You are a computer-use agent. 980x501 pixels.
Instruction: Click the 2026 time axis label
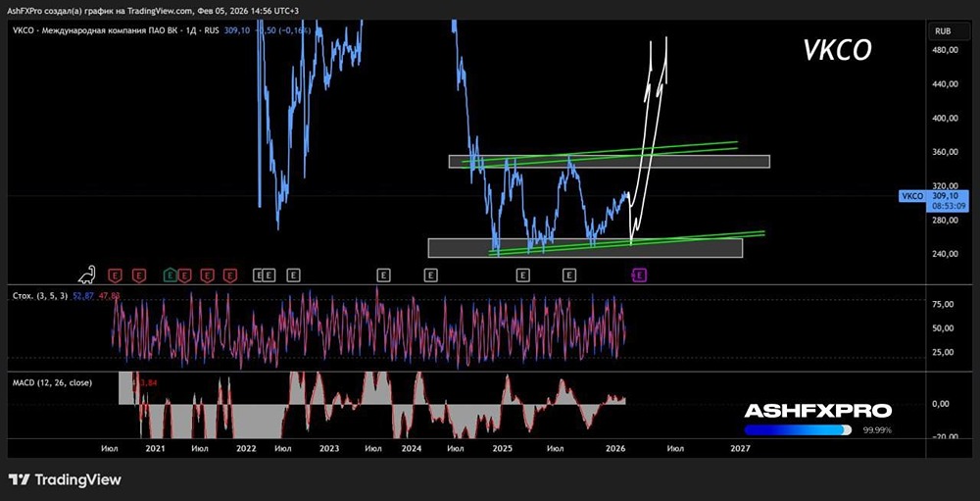[616, 448]
